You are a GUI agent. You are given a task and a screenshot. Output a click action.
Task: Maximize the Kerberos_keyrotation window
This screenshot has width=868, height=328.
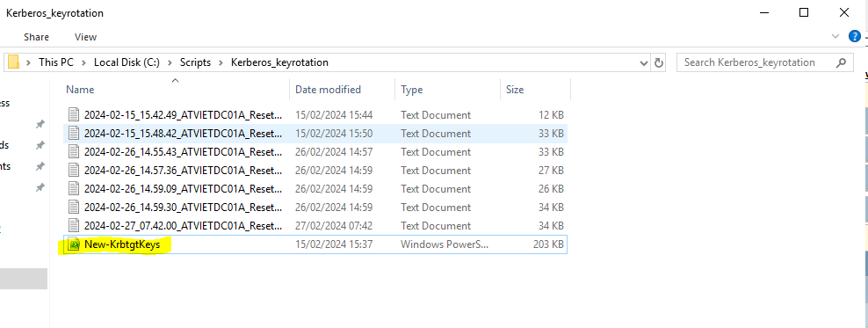pyautogui.click(x=804, y=12)
